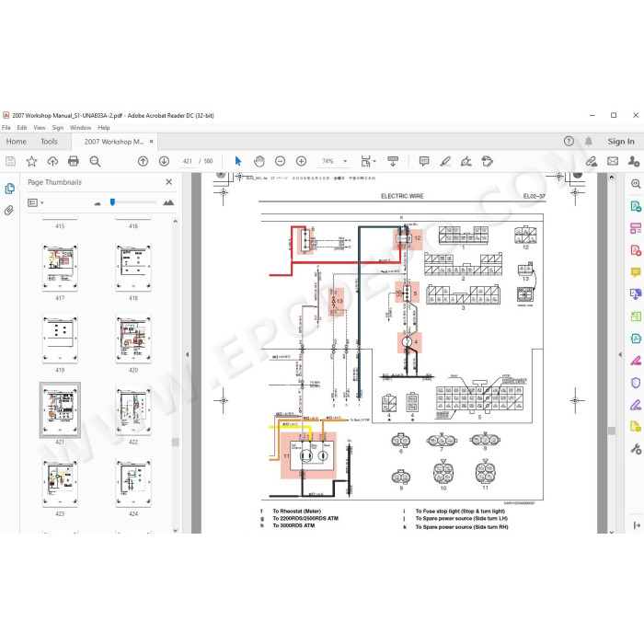Viewport: 644px width, 644px height.
Task: Expand the thumbnail options menu dropdown
Action: (35, 202)
